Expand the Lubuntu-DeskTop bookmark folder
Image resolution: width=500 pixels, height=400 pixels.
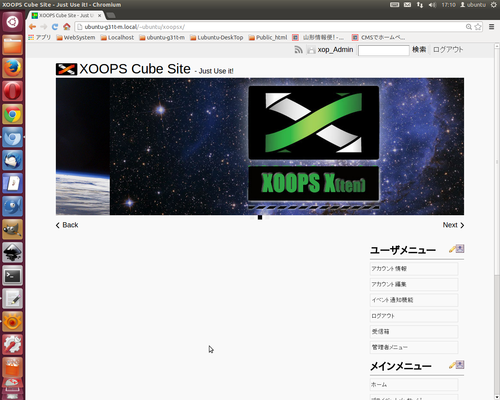tap(217, 37)
